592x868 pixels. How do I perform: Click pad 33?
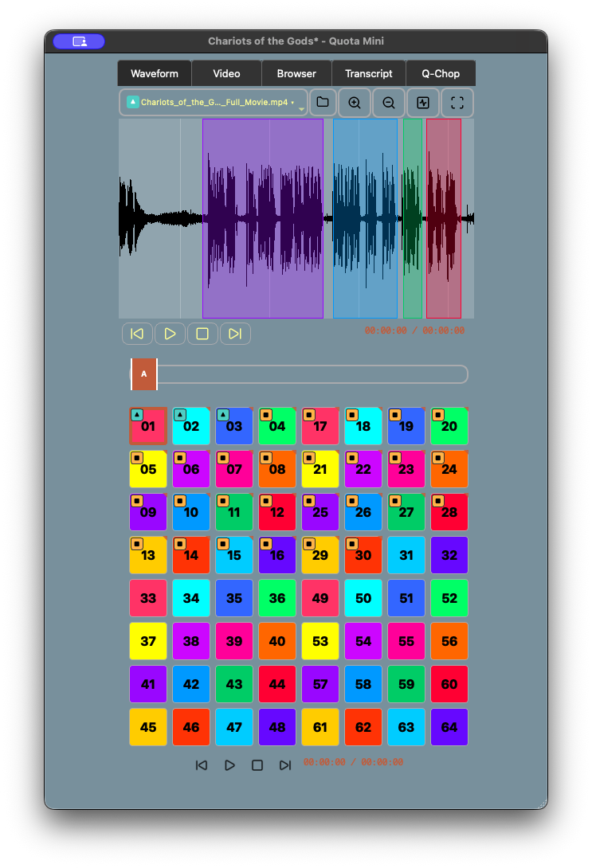click(148, 598)
